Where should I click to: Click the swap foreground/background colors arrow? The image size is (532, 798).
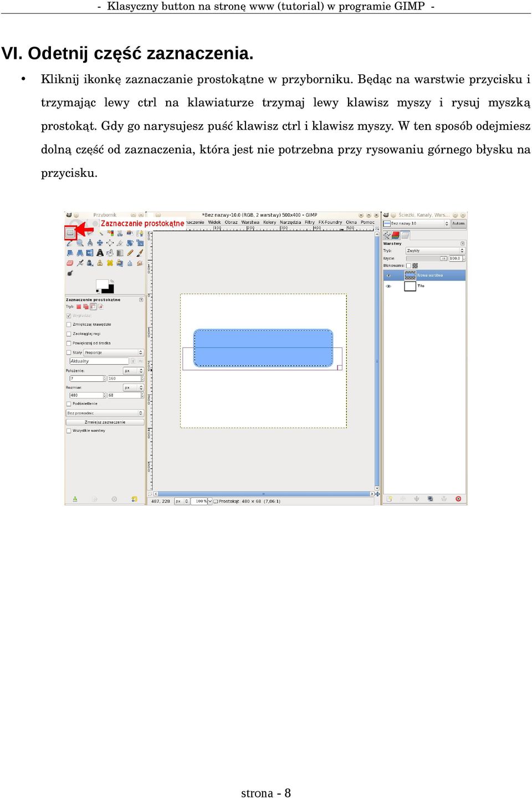tap(112, 281)
